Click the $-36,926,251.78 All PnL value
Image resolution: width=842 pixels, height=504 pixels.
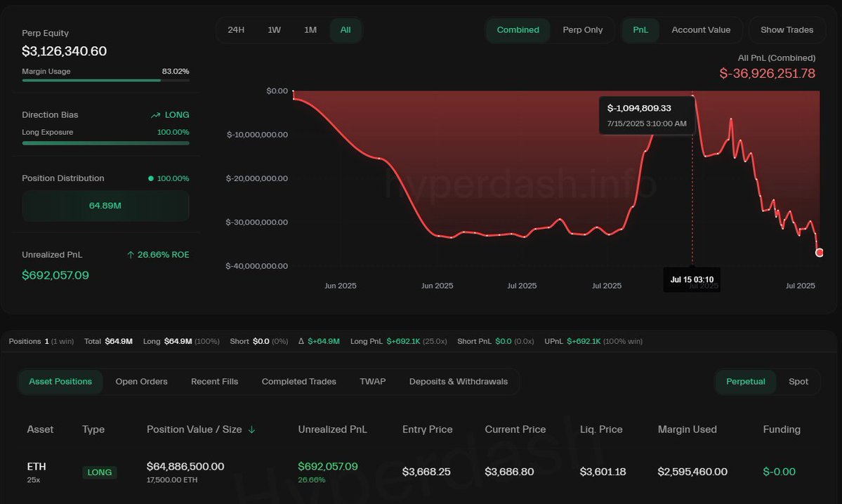(768, 74)
